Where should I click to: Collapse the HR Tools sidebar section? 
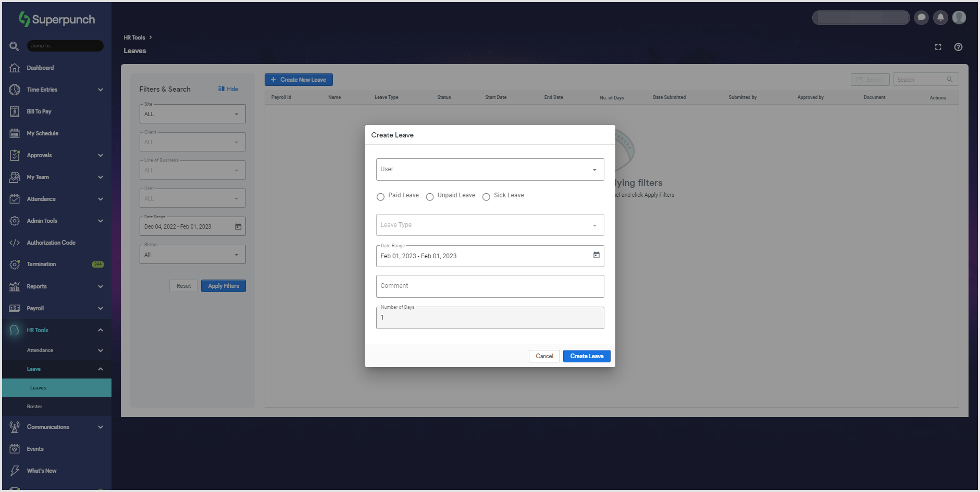100,330
